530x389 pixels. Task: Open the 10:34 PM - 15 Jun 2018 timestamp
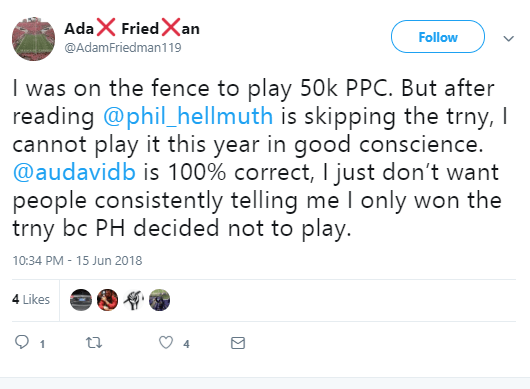[77, 261]
